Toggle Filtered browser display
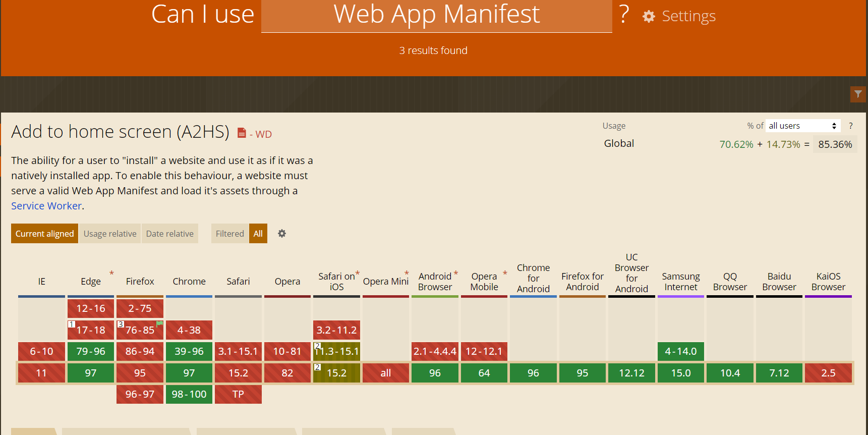 click(x=230, y=234)
